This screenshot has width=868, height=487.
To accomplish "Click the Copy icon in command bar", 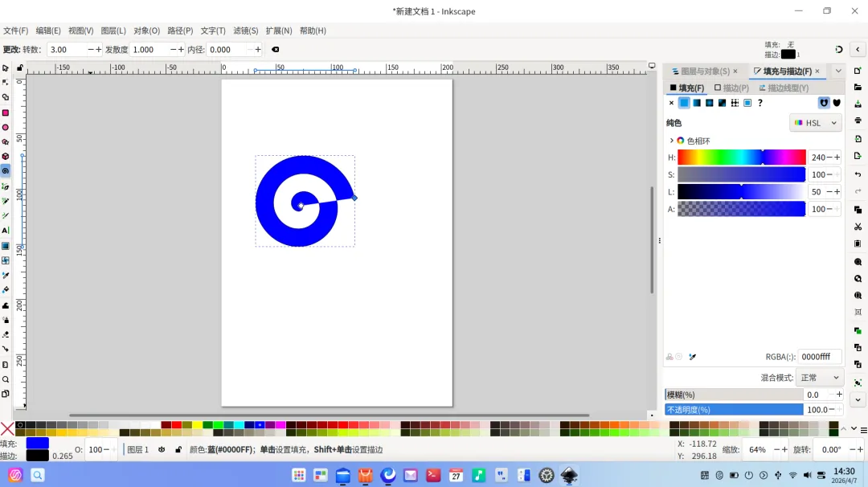I will [x=858, y=210].
